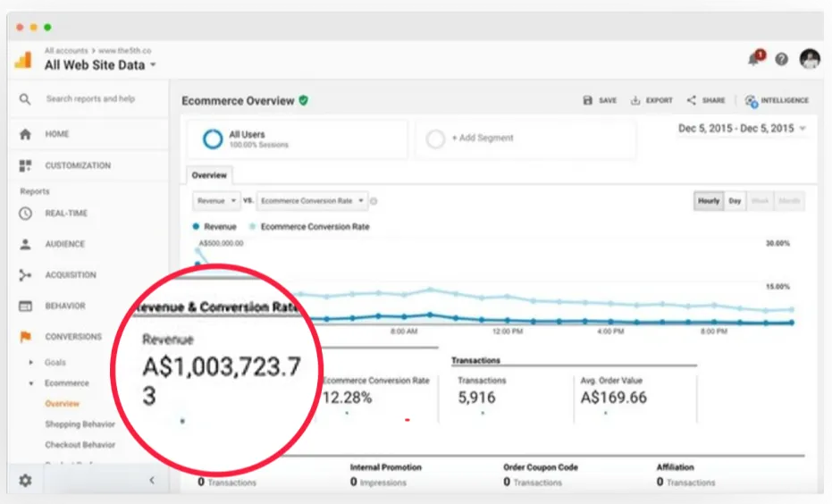The width and height of the screenshot is (832, 504).
Task: Click the Acquisition arrows icon
Action: (25, 275)
